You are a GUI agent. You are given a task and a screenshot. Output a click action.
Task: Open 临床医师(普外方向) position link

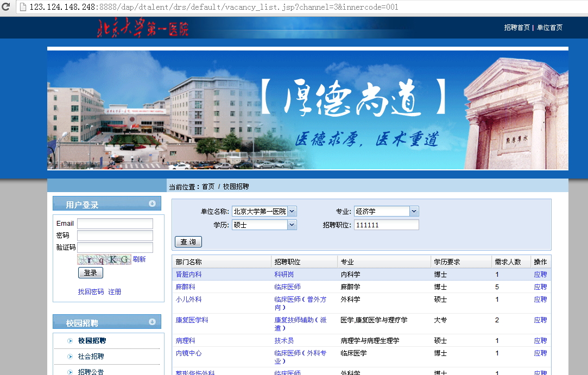pos(300,303)
